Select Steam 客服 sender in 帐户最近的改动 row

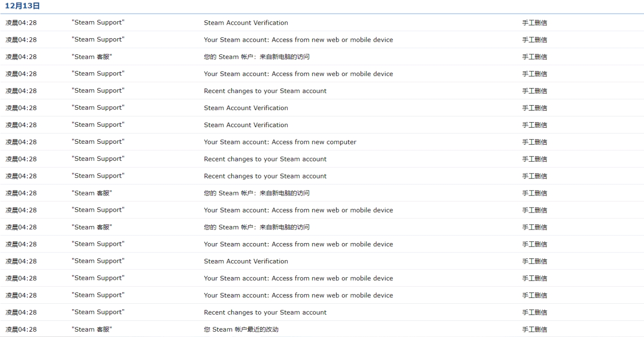pyautogui.click(x=92, y=329)
